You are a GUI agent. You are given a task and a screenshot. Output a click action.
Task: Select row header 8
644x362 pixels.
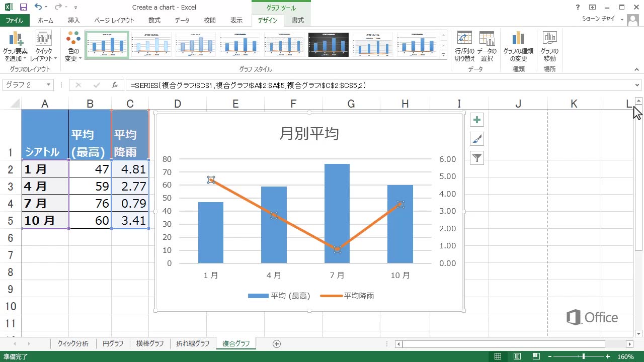pyautogui.click(x=11, y=272)
